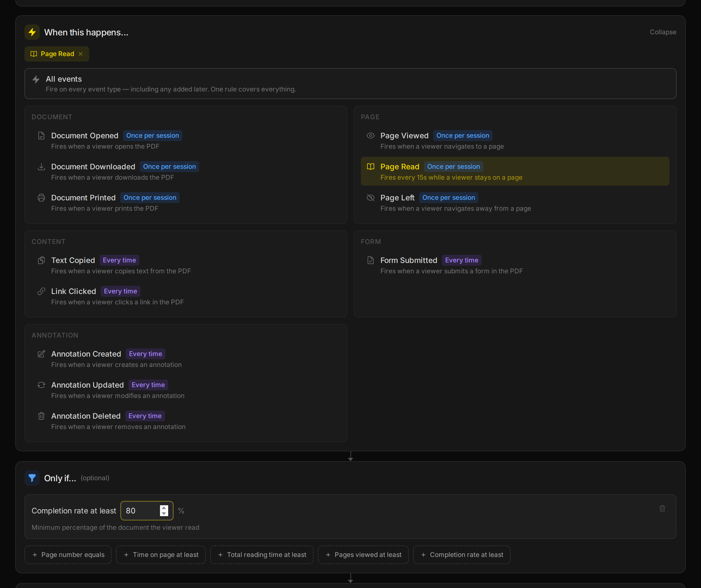Click the Link Clicked chain icon
Image resolution: width=701 pixels, height=588 pixels.
pos(41,291)
